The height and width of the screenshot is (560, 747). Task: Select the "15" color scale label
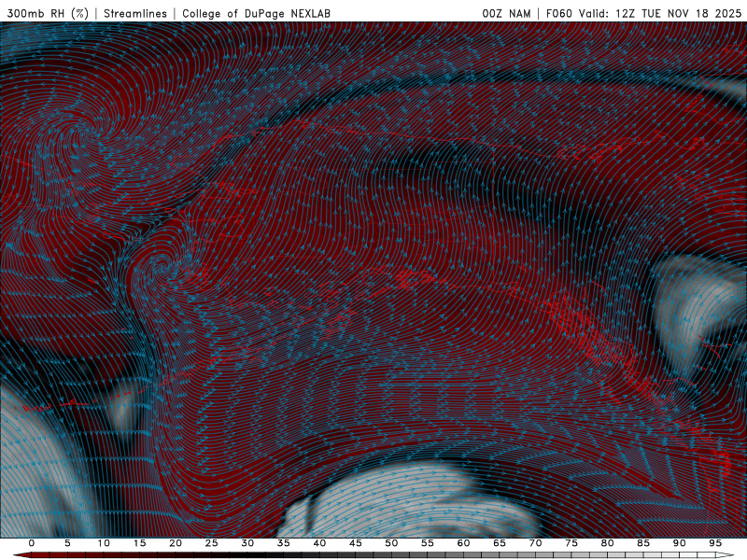point(139,543)
